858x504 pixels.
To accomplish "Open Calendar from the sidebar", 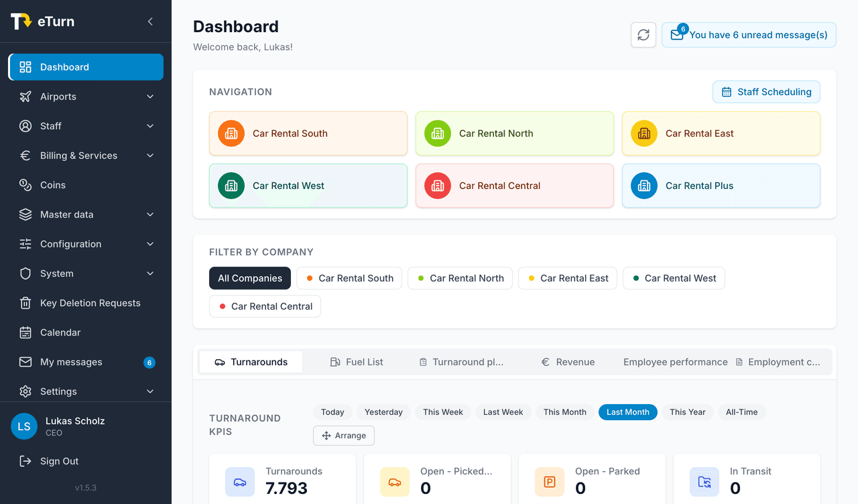I will click(86, 332).
